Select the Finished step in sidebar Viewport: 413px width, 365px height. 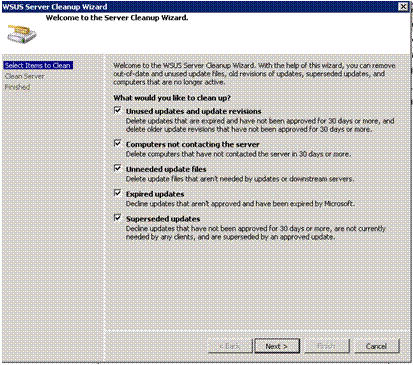pyautogui.click(x=17, y=87)
